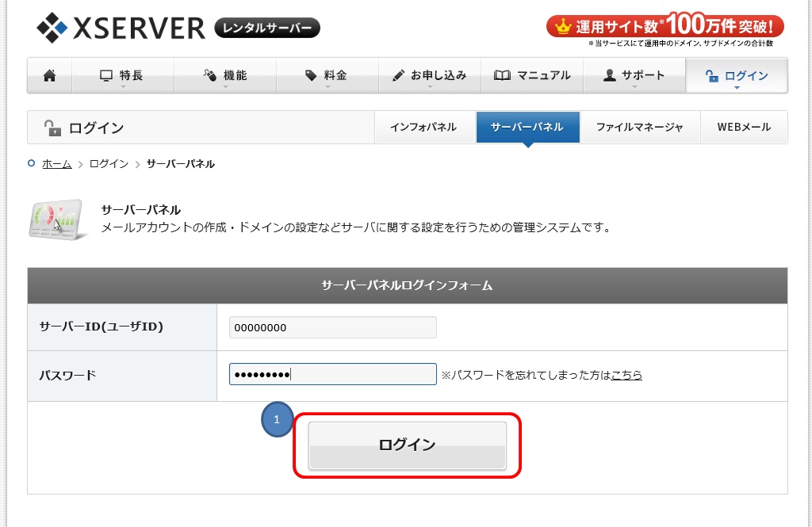
Task: Click the person icon beside サポート
Action: 609,75
